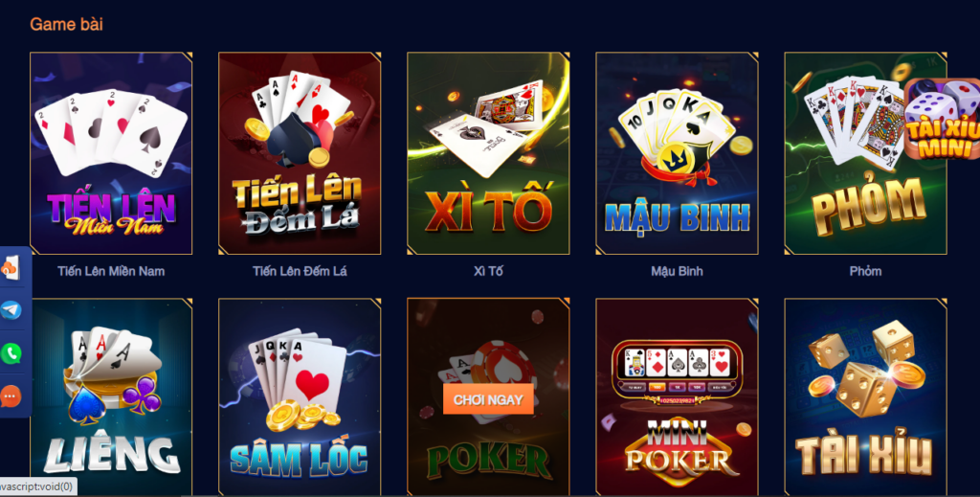
Task: Select the Tiến Lên Đếm Lá game card
Action: click(300, 153)
